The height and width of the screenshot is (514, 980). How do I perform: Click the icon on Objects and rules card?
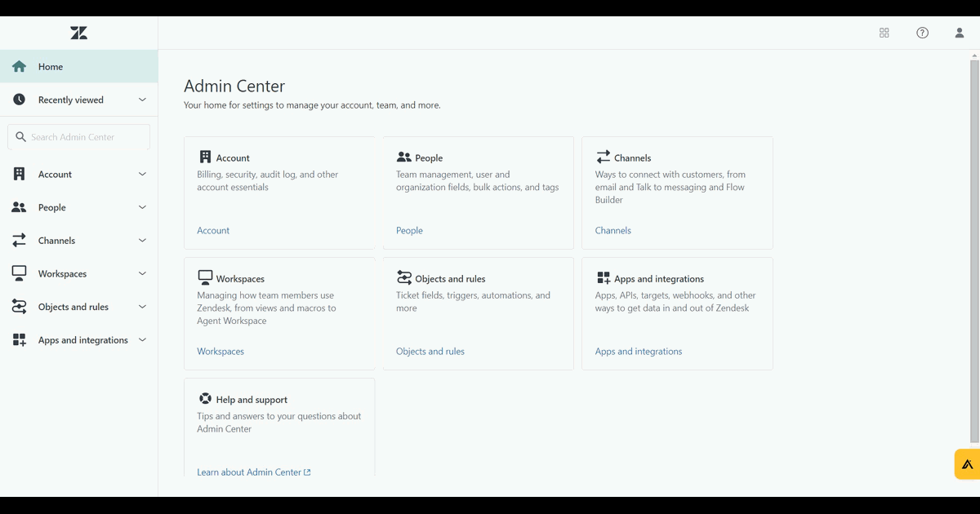(404, 277)
